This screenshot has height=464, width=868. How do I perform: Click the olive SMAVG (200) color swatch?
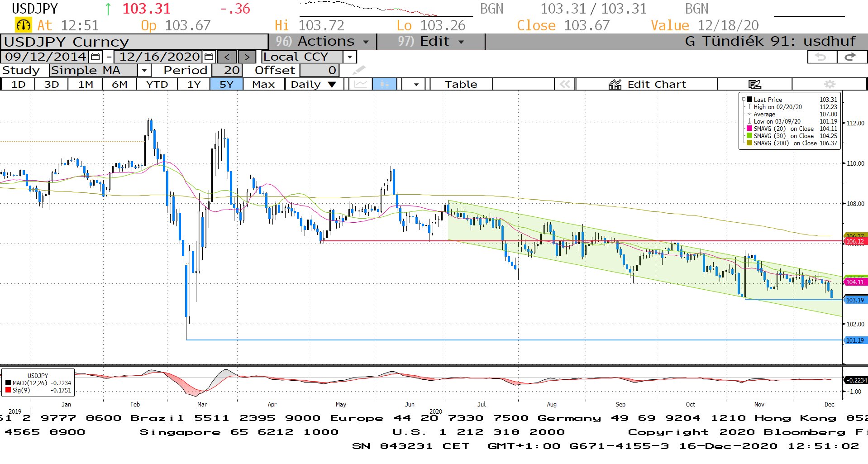click(749, 143)
